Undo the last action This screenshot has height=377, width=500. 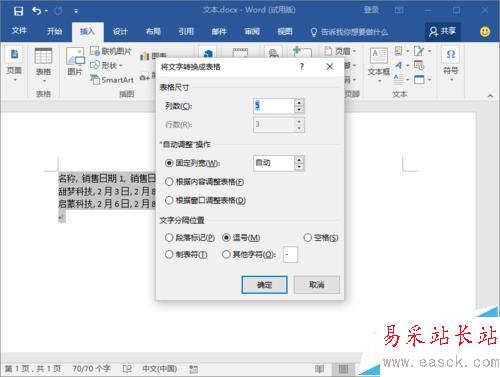(x=36, y=11)
